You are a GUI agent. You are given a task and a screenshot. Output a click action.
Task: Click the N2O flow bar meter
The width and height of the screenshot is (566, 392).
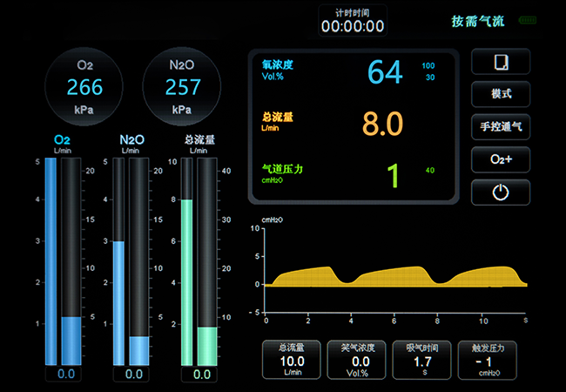(119, 302)
